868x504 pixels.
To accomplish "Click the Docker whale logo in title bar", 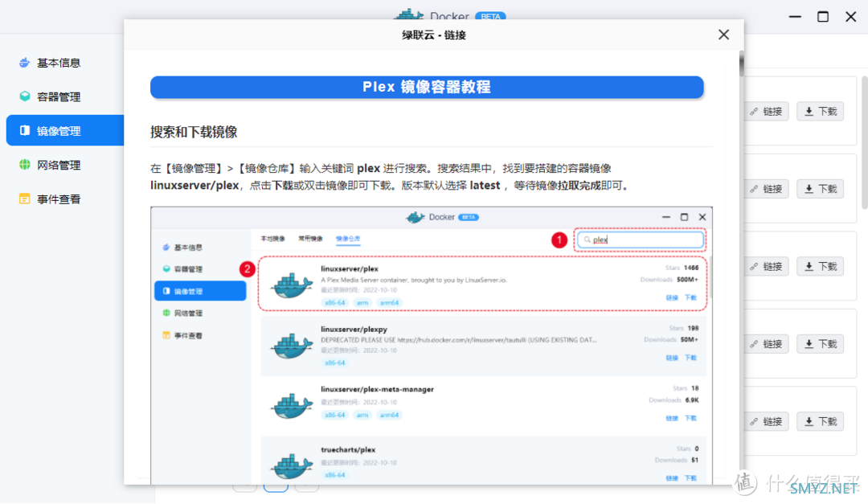I will pyautogui.click(x=408, y=14).
